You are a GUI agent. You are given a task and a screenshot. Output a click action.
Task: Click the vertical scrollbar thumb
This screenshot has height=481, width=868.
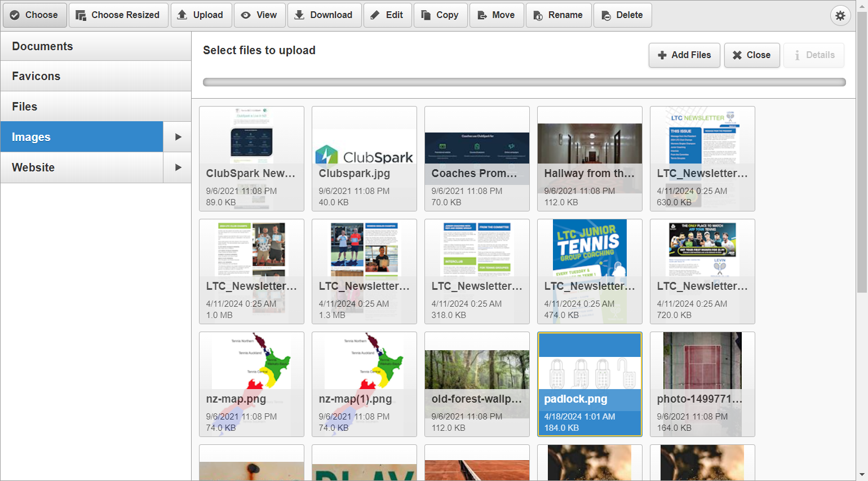(862, 152)
